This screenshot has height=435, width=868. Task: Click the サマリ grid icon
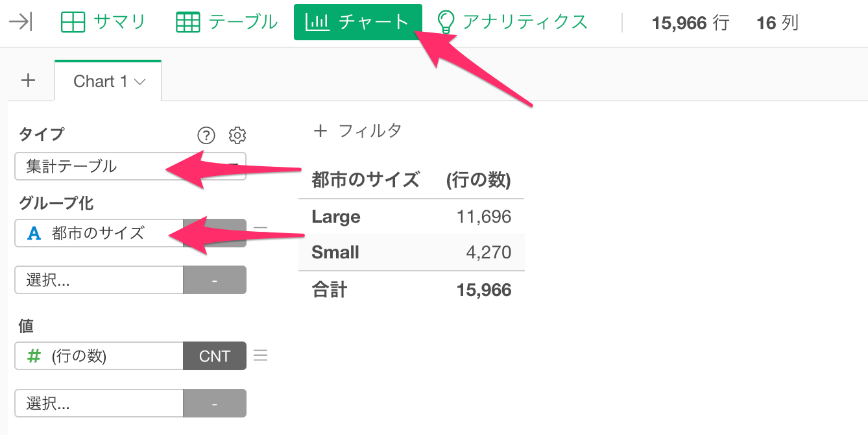pos(73,22)
